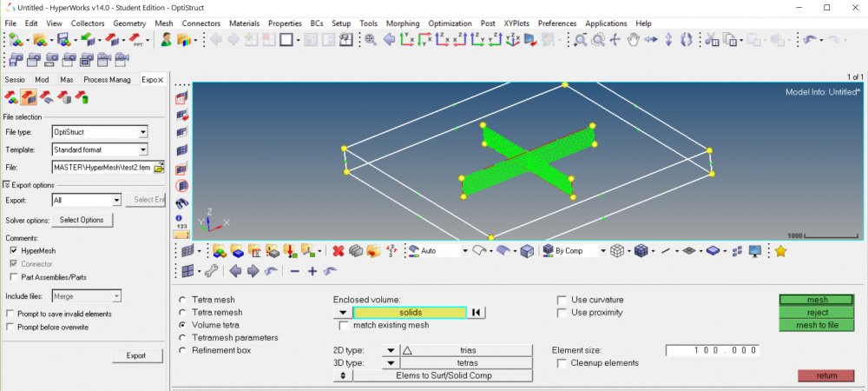Select the pan hand tool
The height and width of the screenshot is (391, 868).
(x=633, y=39)
